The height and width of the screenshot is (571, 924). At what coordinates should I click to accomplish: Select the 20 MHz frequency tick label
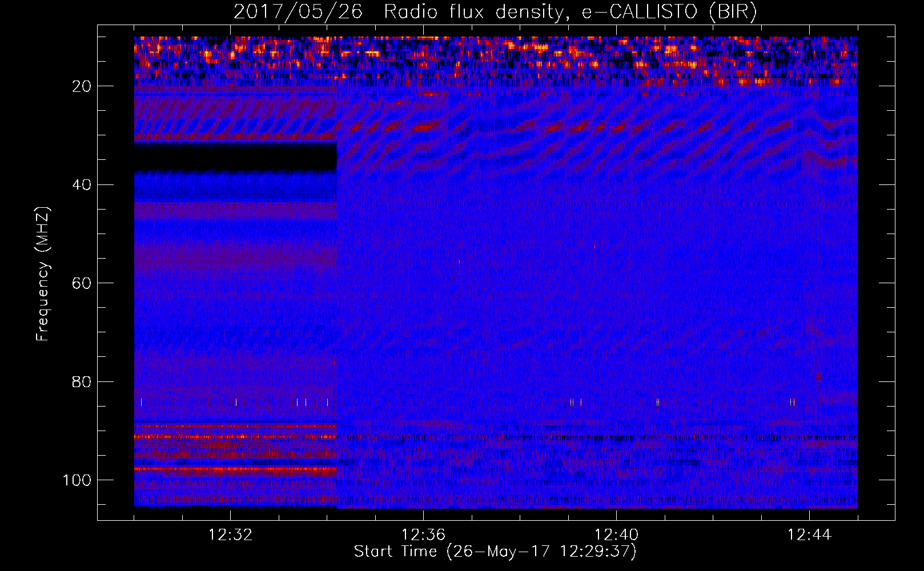(x=82, y=86)
